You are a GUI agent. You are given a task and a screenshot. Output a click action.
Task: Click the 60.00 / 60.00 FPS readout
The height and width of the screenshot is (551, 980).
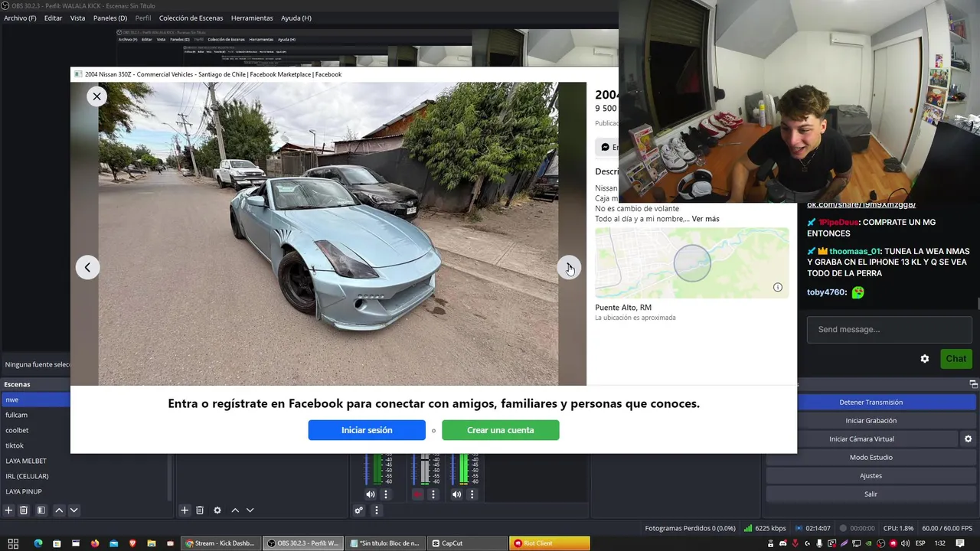[947, 528]
